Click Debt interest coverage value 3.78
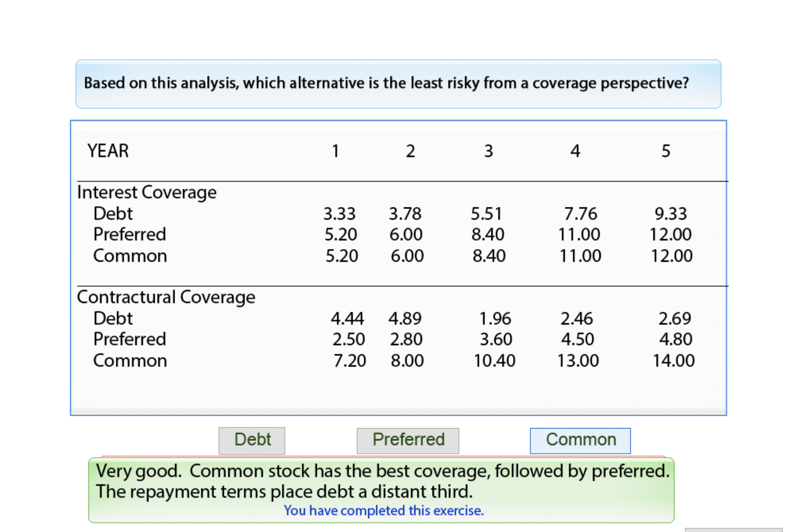Image resolution: width=799 pixels, height=532 pixels. (405, 213)
